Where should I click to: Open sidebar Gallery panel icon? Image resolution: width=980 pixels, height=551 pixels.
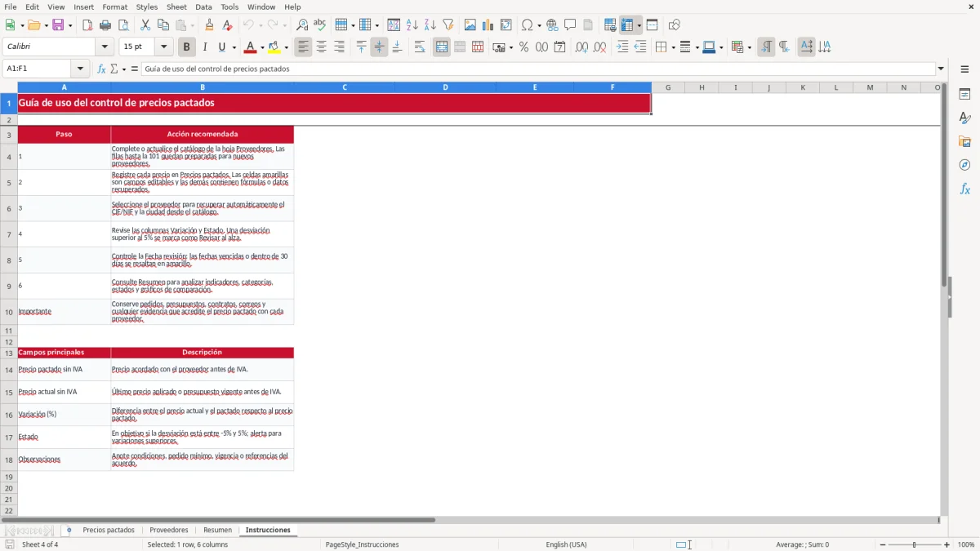[x=964, y=141]
